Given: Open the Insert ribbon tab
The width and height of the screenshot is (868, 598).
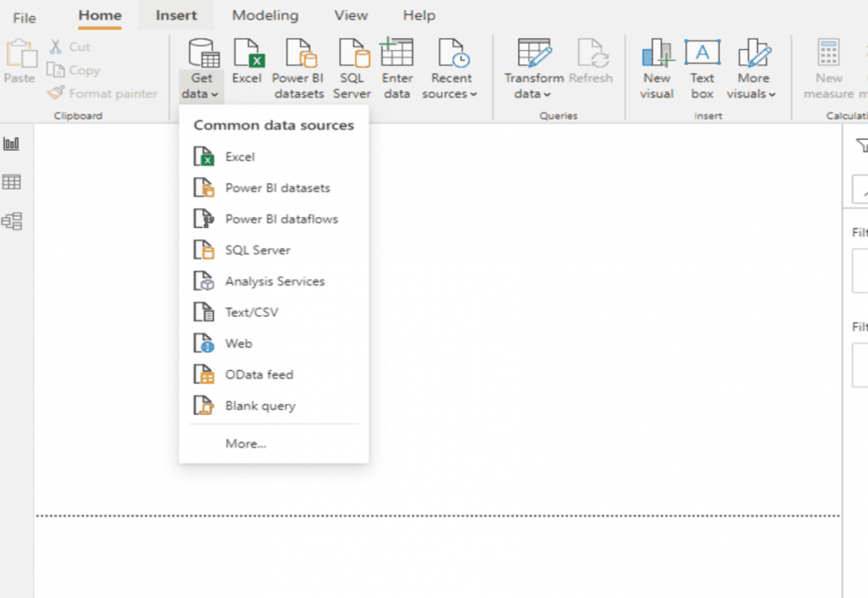Looking at the screenshot, I should (175, 15).
